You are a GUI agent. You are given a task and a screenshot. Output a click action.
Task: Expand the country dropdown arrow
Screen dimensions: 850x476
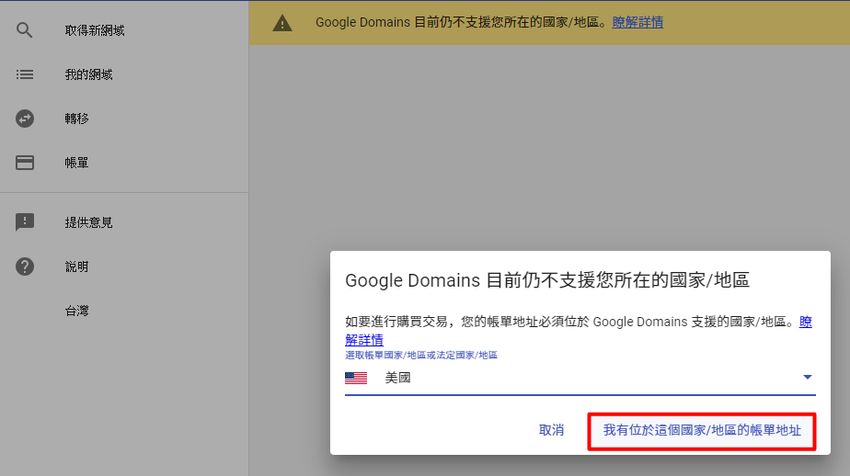pos(807,377)
